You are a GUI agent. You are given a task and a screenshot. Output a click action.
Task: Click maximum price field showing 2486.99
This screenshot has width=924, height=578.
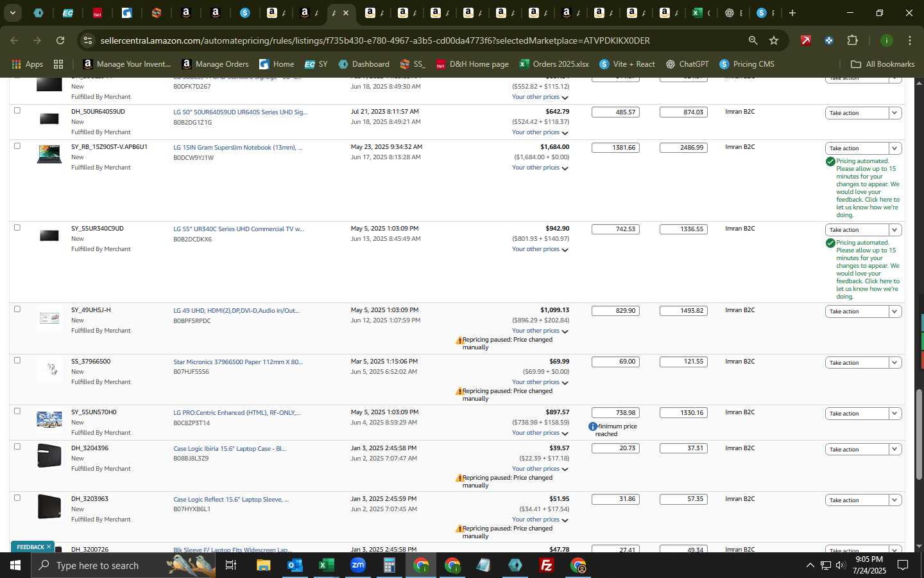[x=683, y=148]
